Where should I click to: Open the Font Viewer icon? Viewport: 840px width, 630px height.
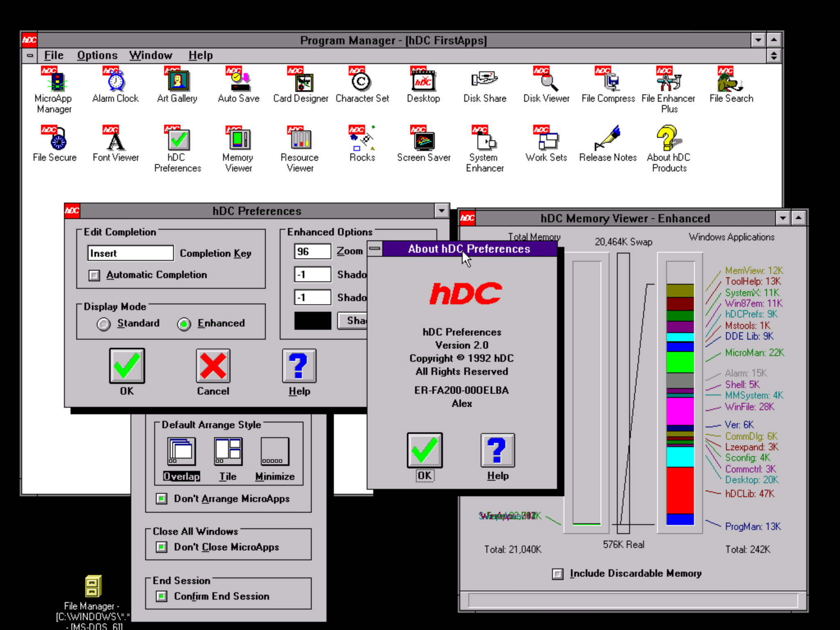pos(116,140)
